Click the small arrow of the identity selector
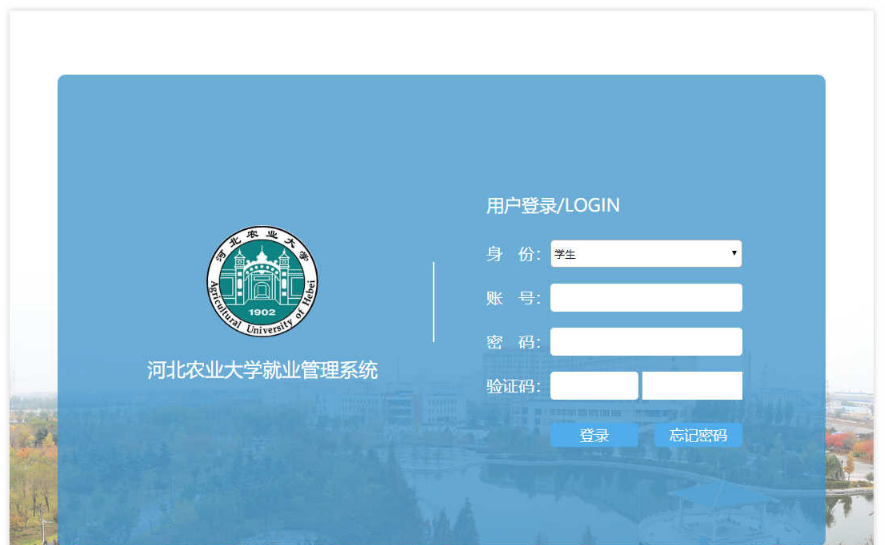This screenshot has height=545, width=885. pyautogui.click(x=734, y=254)
